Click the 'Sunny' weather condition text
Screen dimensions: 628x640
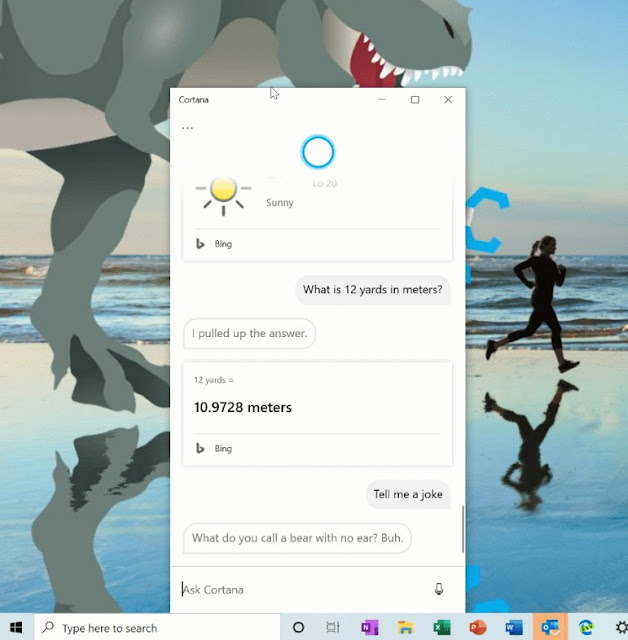(x=280, y=202)
